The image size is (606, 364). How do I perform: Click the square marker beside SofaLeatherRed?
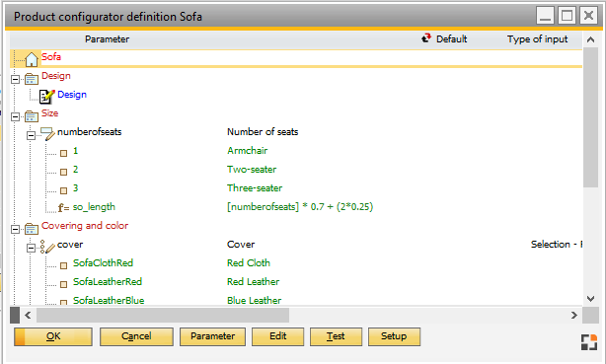tap(64, 284)
